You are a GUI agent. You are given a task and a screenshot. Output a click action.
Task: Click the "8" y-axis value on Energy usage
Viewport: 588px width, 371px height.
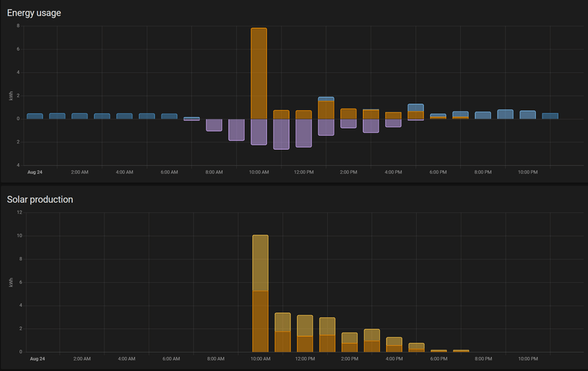coord(18,26)
